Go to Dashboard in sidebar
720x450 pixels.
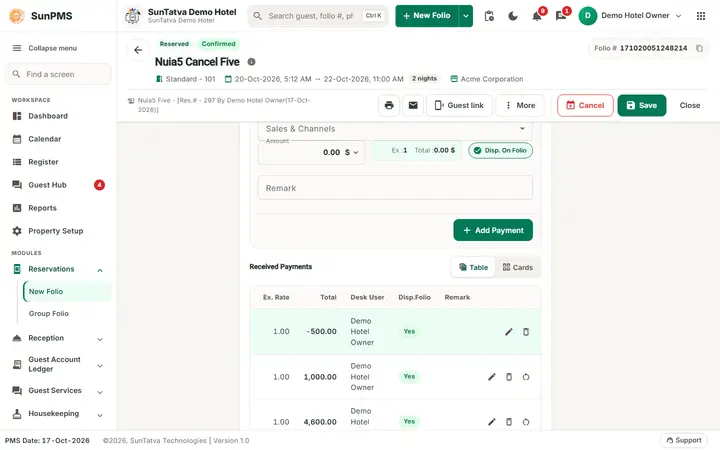pos(58,116)
